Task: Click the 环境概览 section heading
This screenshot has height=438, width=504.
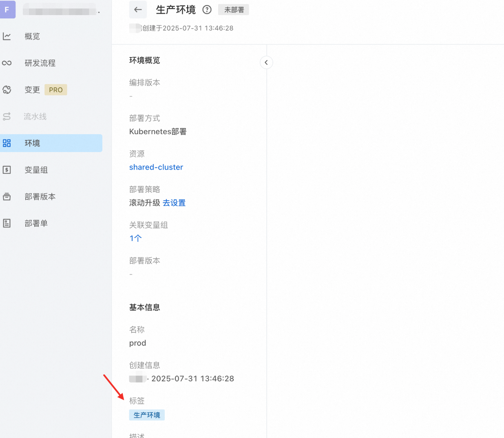Action: click(145, 60)
